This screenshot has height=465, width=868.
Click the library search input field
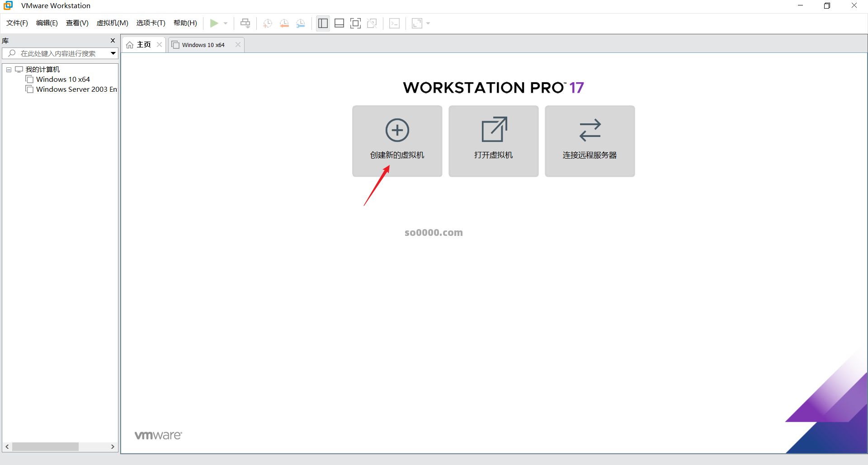(59, 53)
